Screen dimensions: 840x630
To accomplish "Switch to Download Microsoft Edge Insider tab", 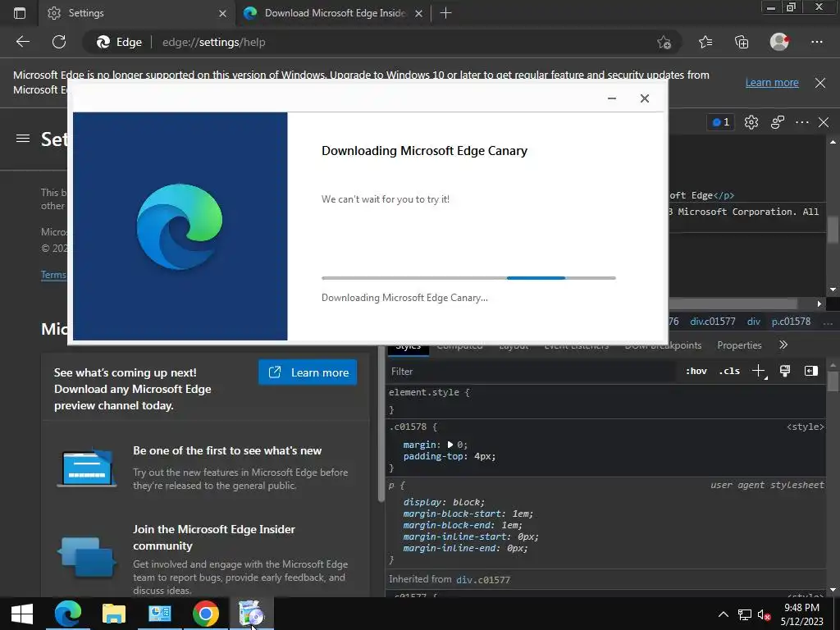I will click(333, 13).
